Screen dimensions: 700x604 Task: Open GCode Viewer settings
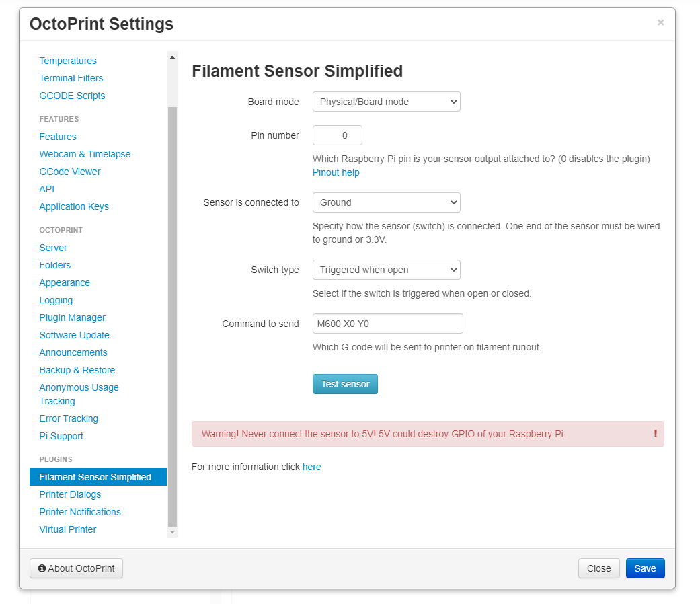[70, 172]
